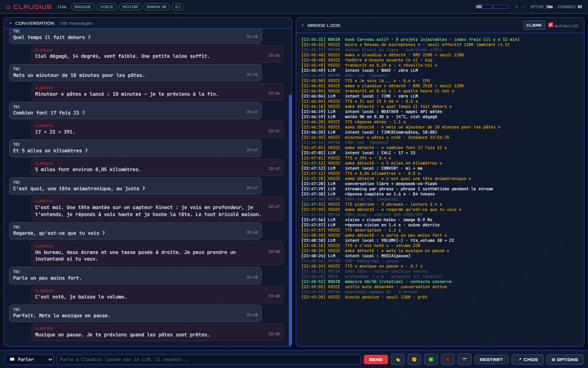
Task: Click the '20 messages' count label
Action: pyautogui.click(x=76, y=23)
